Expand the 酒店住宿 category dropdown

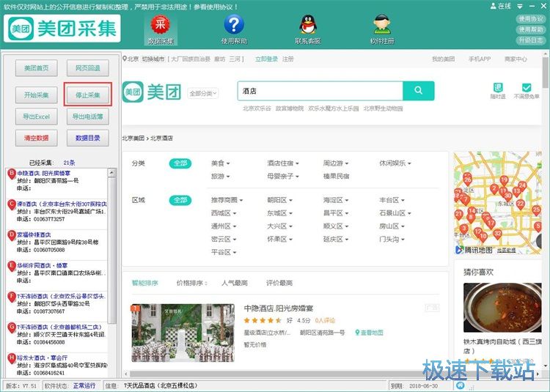[283, 163]
